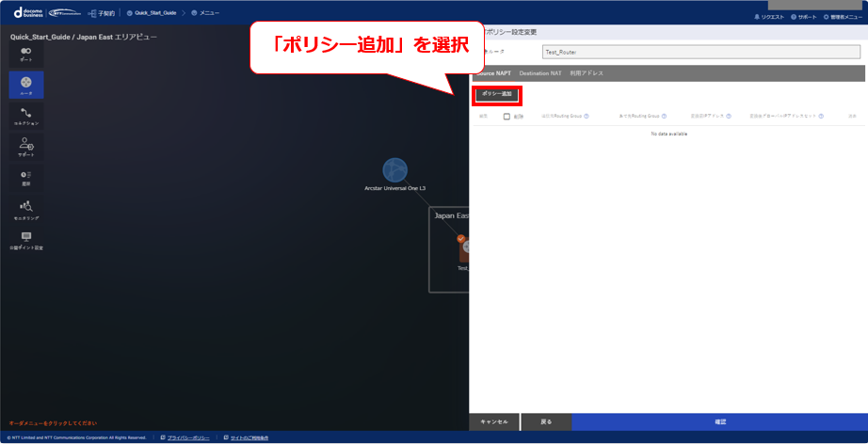Screen dimensions: 868x444
Task: Click the サポート help icon in top bar
Action: (x=794, y=17)
